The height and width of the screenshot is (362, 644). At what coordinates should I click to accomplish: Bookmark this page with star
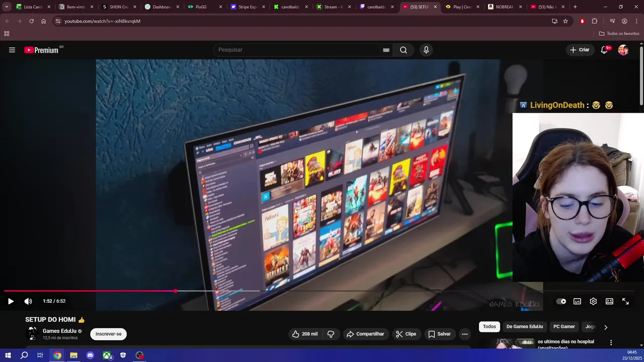click(566, 21)
